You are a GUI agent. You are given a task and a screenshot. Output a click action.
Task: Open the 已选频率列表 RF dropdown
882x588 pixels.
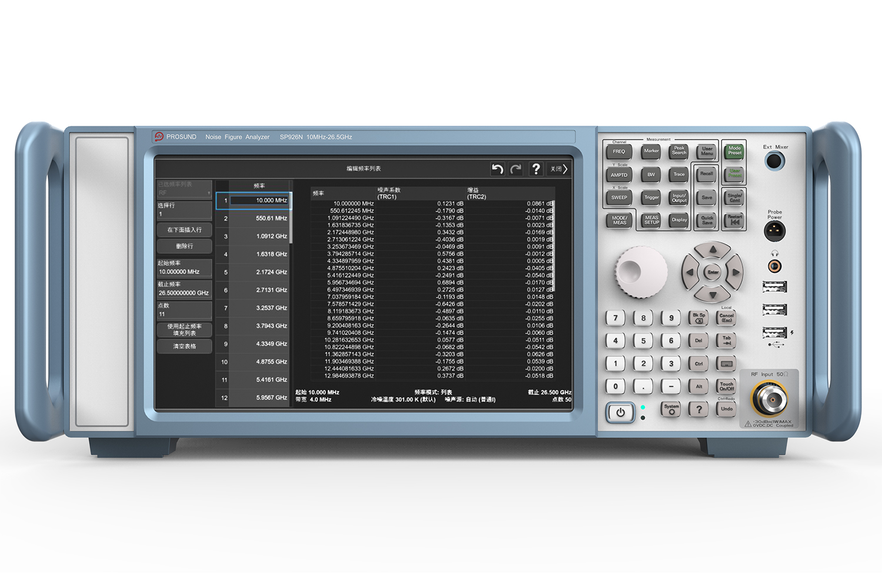click(x=184, y=193)
